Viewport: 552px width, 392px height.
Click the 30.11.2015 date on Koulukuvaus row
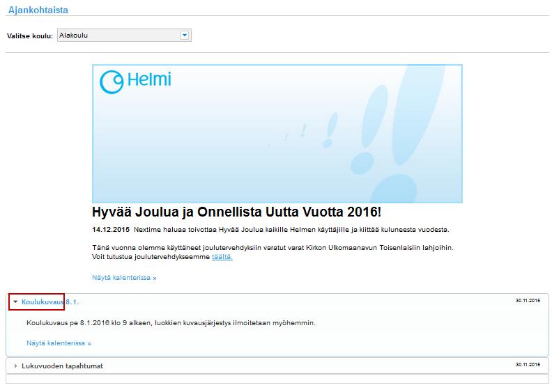tap(528, 301)
